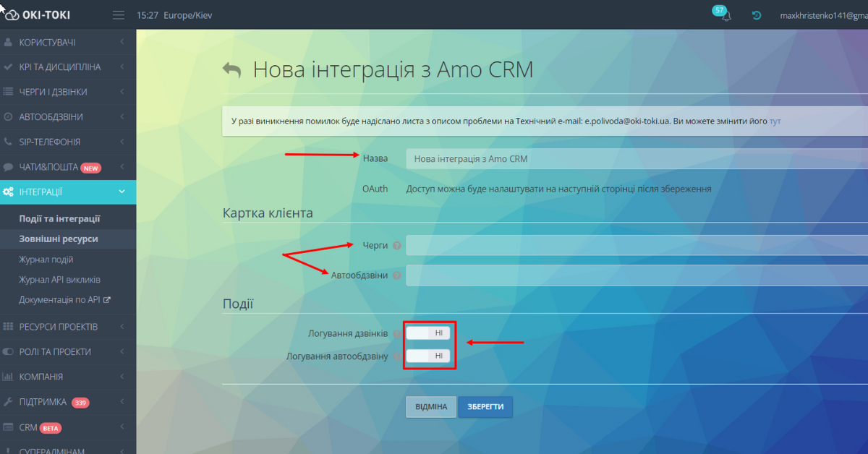Expand Компанія chevron

click(122, 377)
